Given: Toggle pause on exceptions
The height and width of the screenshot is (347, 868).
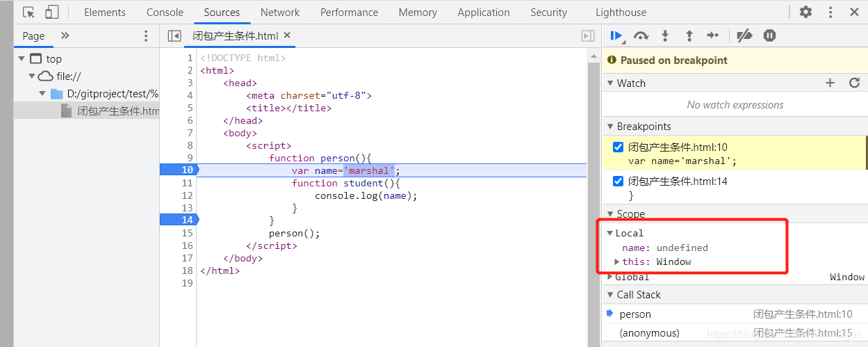Looking at the screenshot, I should click(x=769, y=35).
